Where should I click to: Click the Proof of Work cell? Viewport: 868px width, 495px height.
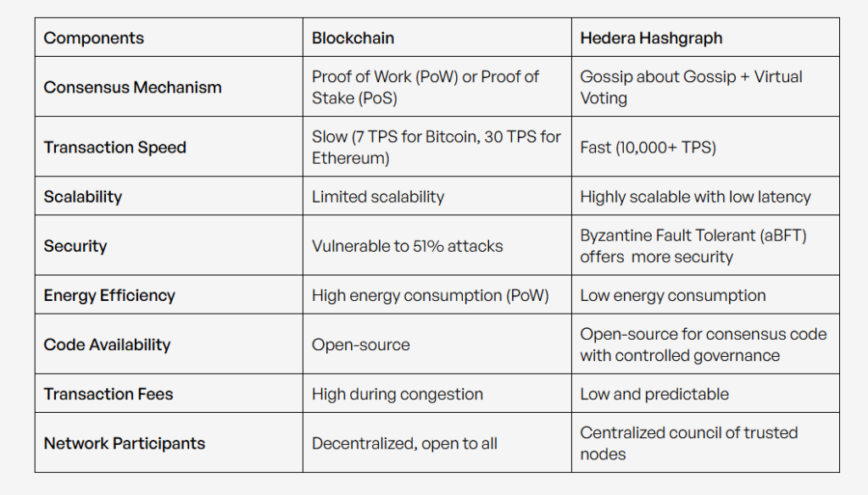pyautogui.click(x=425, y=87)
